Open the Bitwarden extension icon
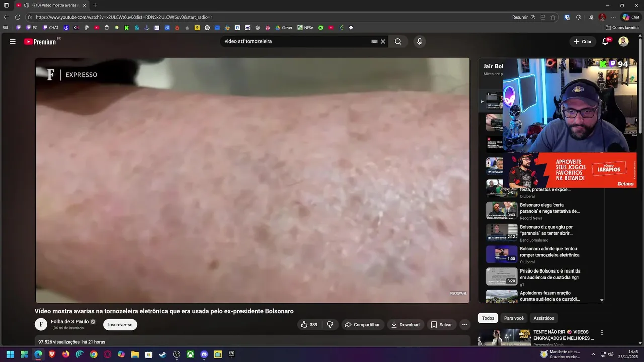The width and height of the screenshot is (644, 362). coord(567,17)
